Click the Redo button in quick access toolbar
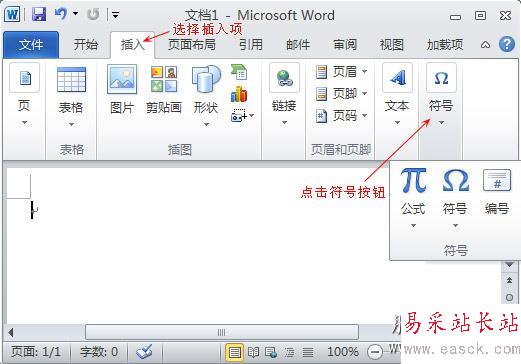The image size is (521, 364). pos(93,14)
